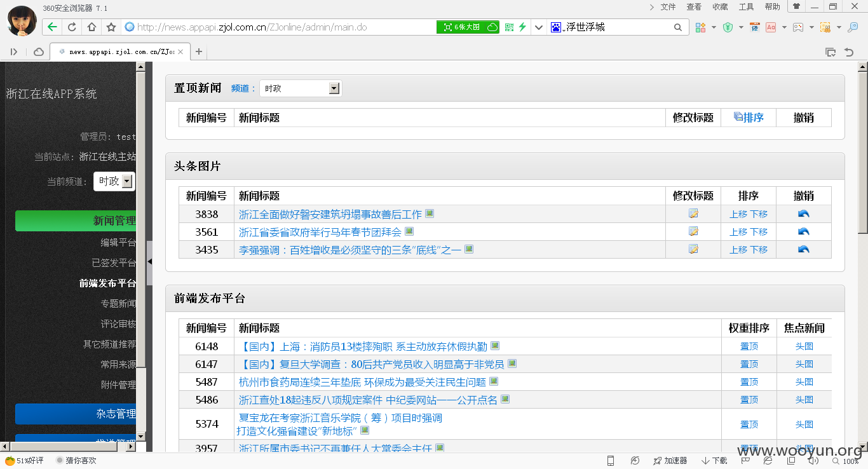The image size is (868, 469).
Task: Open the browser home page icon
Action: pyautogui.click(x=92, y=27)
